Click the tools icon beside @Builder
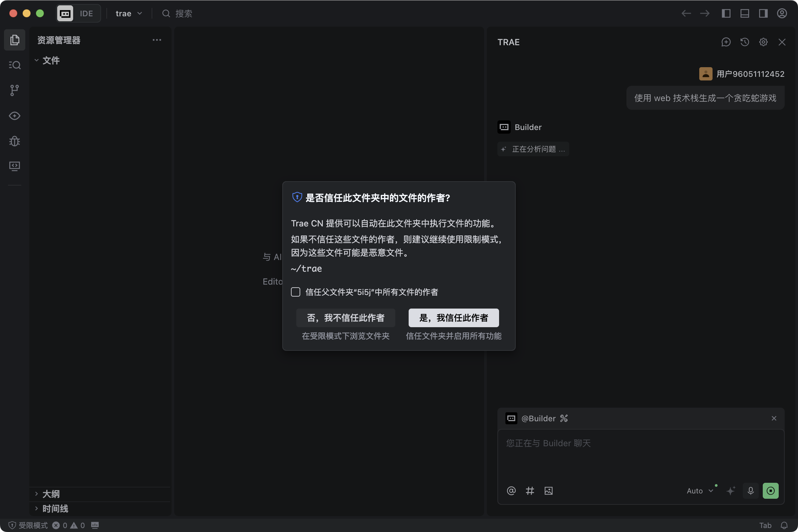 tap(564, 418)
